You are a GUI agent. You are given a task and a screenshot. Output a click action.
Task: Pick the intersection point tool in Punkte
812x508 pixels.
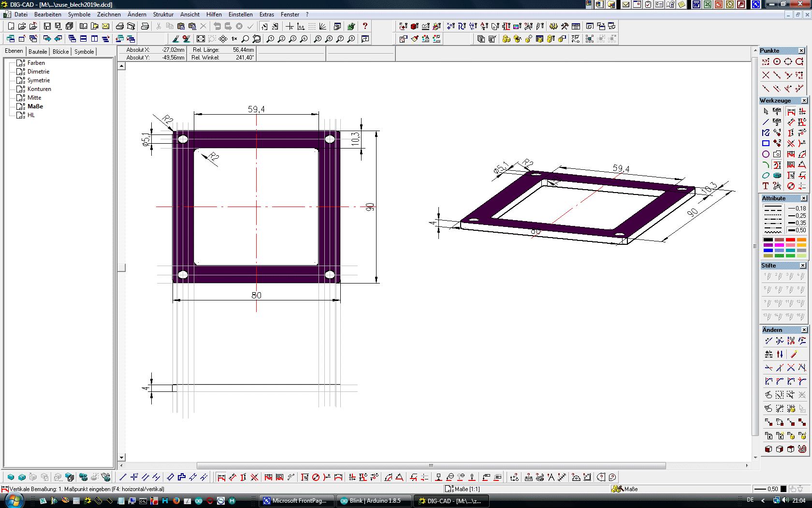pyautogui.click(x=766, y=75)
